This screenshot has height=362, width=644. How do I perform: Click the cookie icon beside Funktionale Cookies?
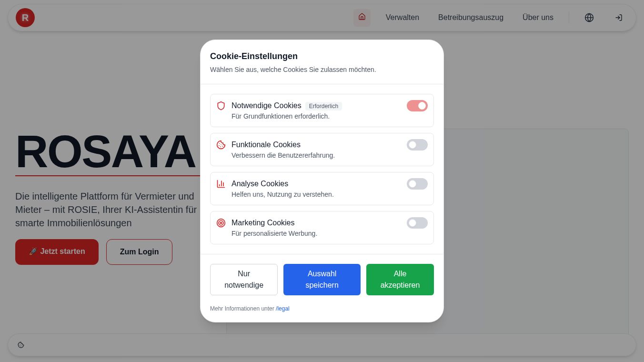(x=221, y=145)
